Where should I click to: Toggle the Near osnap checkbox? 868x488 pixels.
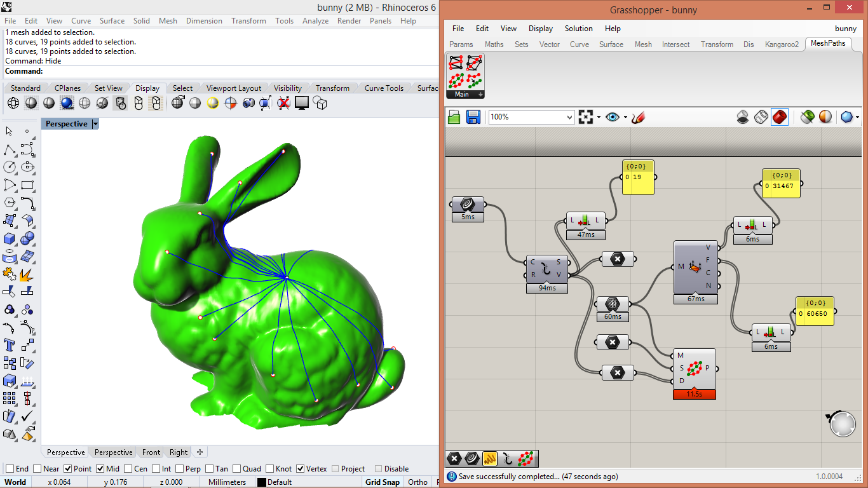click(x=37, y=469)
